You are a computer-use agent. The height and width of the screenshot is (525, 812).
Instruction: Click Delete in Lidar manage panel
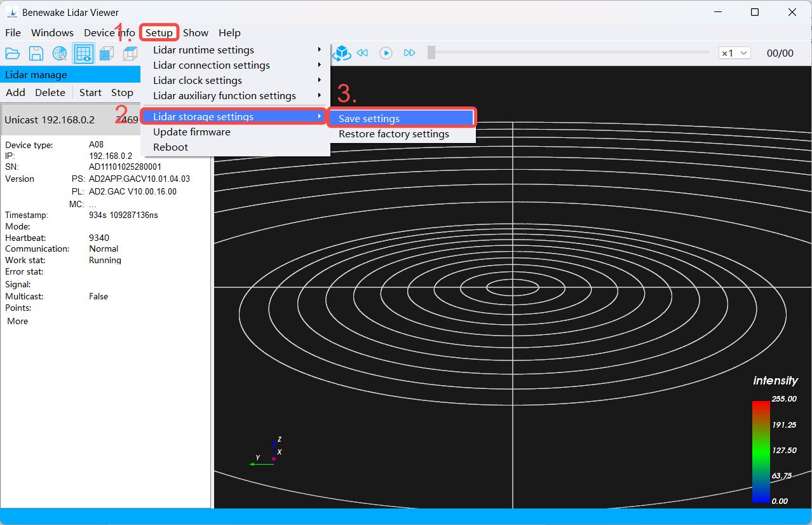pos(50,92)
